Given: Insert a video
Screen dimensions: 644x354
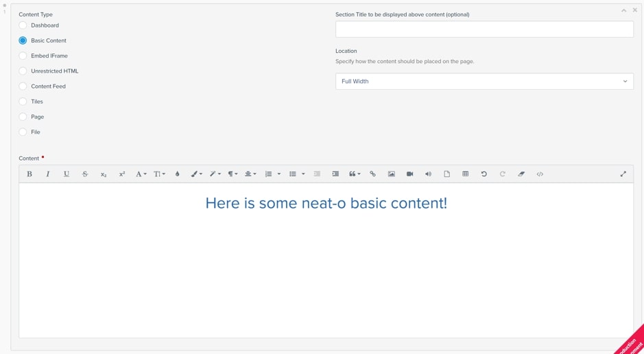Looking at the screenshot, I should [x=410, y=174].
